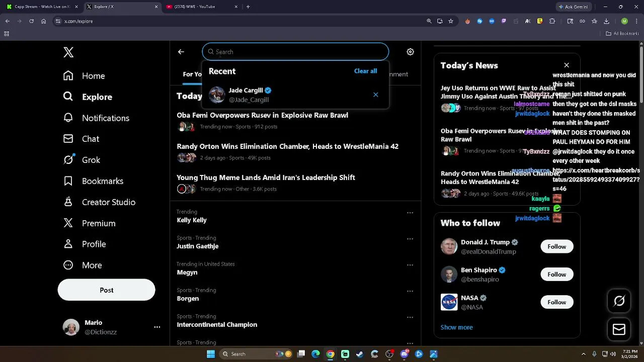Viewport: 644px width, 362px height.
Task: Open account menu dots beside Mario
Action: pyautogui.click(x=157, y=327)
